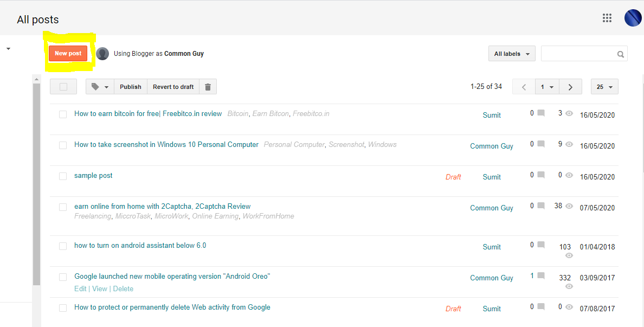This screenshot has height=327, width=644.
Task: Click the profile avatar in the top-right corner
Action: coord(633,17)
